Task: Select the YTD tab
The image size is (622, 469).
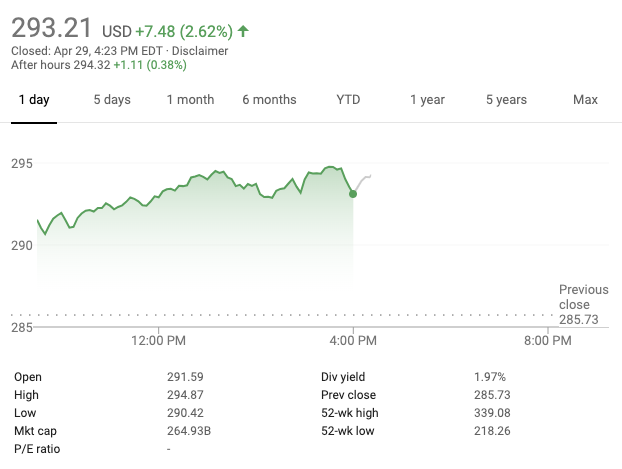Action: [348, 100]
